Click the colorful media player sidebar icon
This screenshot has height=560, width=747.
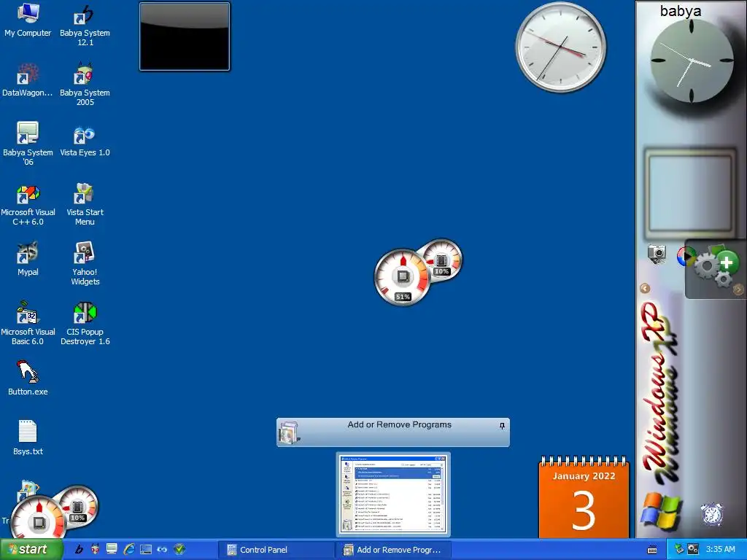(x=685, y=257)
